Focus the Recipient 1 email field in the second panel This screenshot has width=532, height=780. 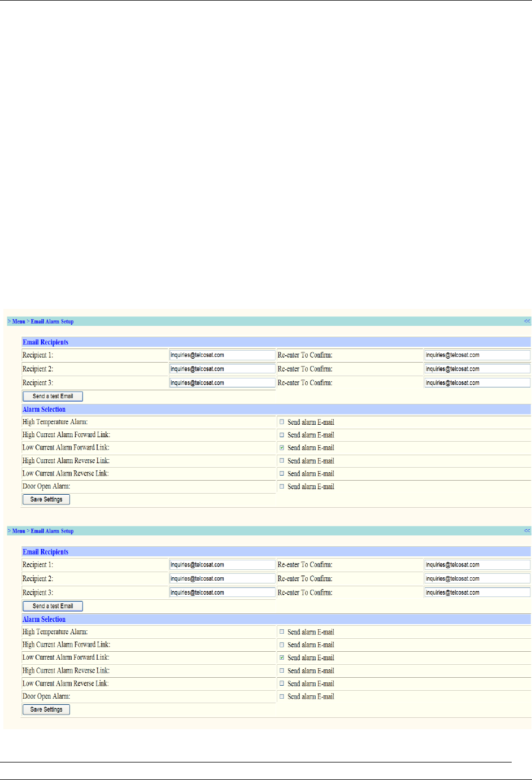click(222, 565)
